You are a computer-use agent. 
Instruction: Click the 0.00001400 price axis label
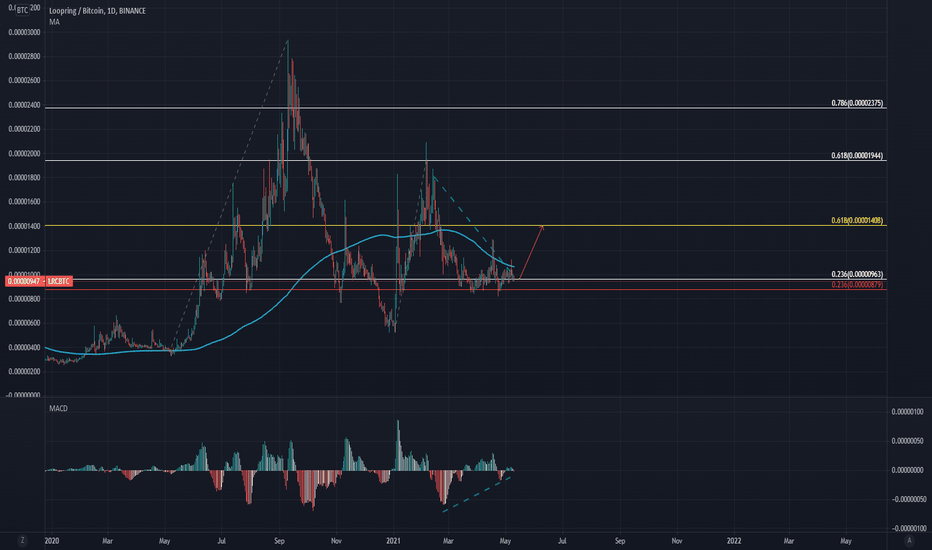pos(24,227)
